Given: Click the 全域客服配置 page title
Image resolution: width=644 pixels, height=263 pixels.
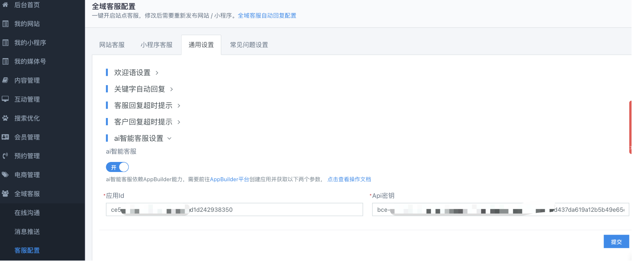Looking at the screenshot, I should point(114,6).
